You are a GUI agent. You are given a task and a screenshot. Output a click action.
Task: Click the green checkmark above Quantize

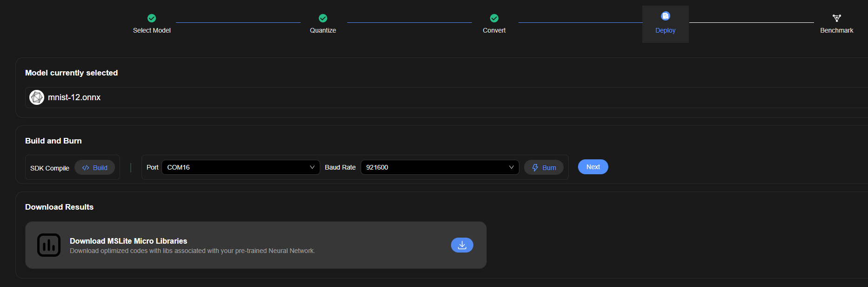click(x=323, y=18)
